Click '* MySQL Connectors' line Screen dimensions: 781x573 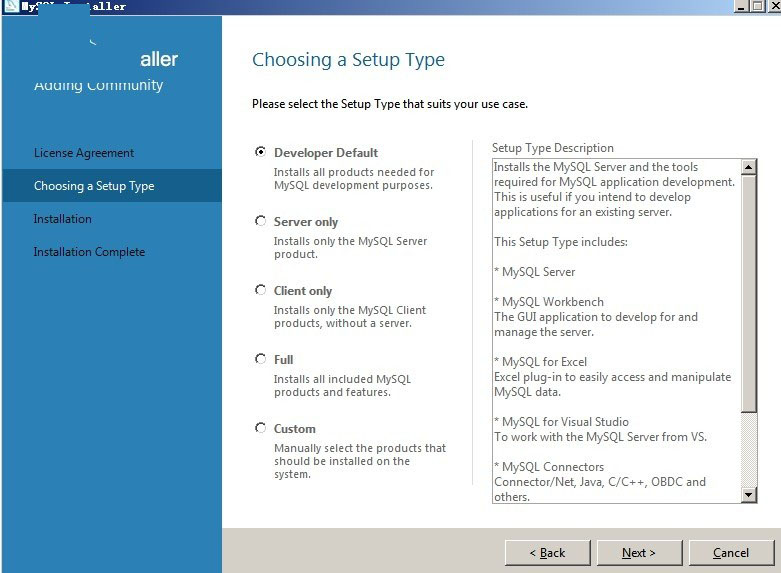tap(548, 466)
